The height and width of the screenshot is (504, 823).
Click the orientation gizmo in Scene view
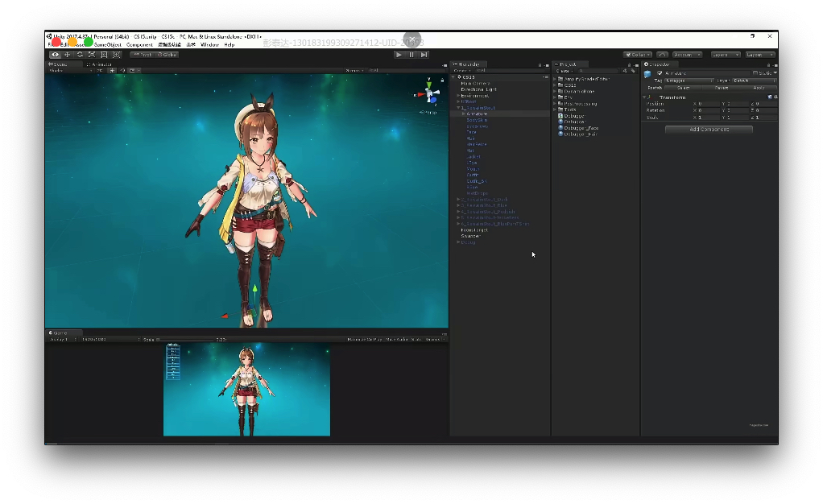click(429, 93)
